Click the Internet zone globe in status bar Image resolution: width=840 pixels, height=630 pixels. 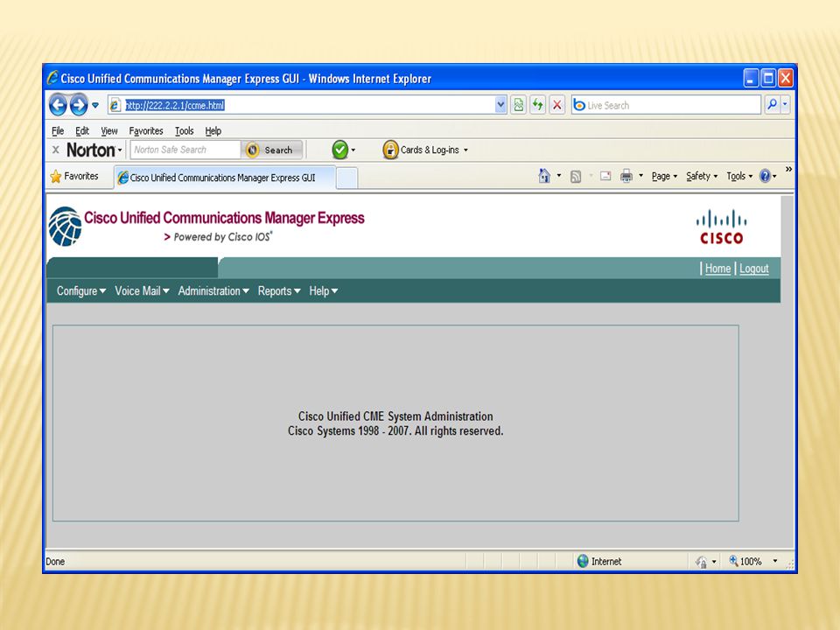[x=583, y=561]
